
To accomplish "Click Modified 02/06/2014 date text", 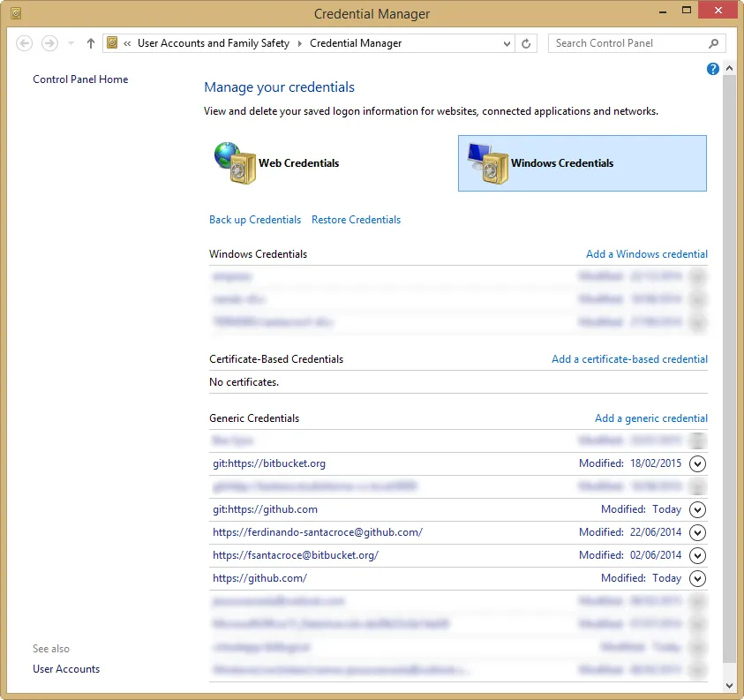I will (x=629, y=554).
